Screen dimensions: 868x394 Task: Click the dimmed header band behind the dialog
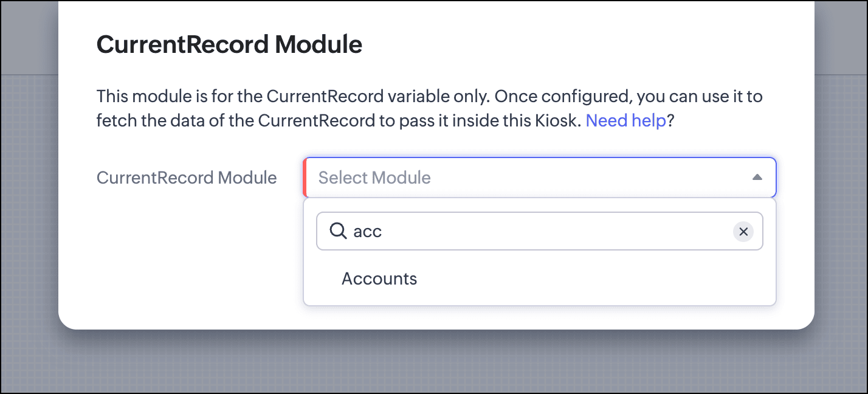[29, 36]
